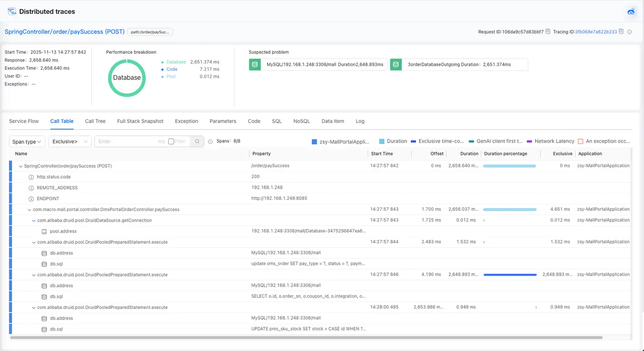Copy the Request ID
Viewport: 644px width, 351px height.
coord(548,32)
